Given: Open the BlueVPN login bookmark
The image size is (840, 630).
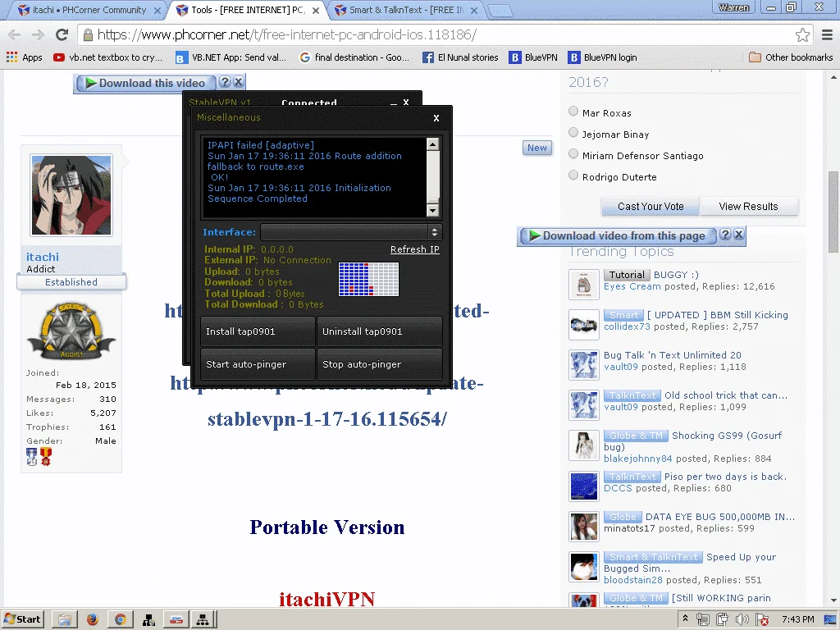Looking at the screenshot, I should click(x=603, y=57).
